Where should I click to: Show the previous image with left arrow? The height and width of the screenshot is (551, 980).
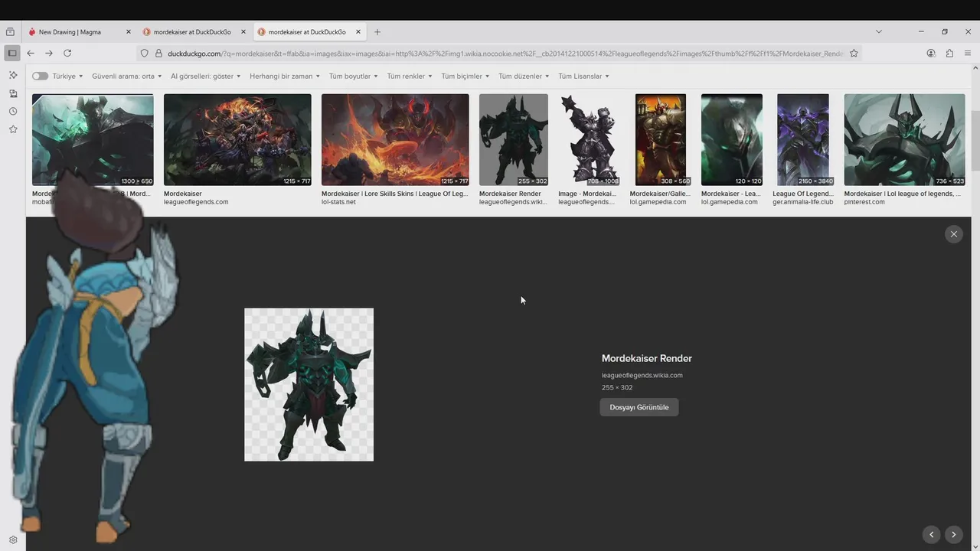point(932,535)
